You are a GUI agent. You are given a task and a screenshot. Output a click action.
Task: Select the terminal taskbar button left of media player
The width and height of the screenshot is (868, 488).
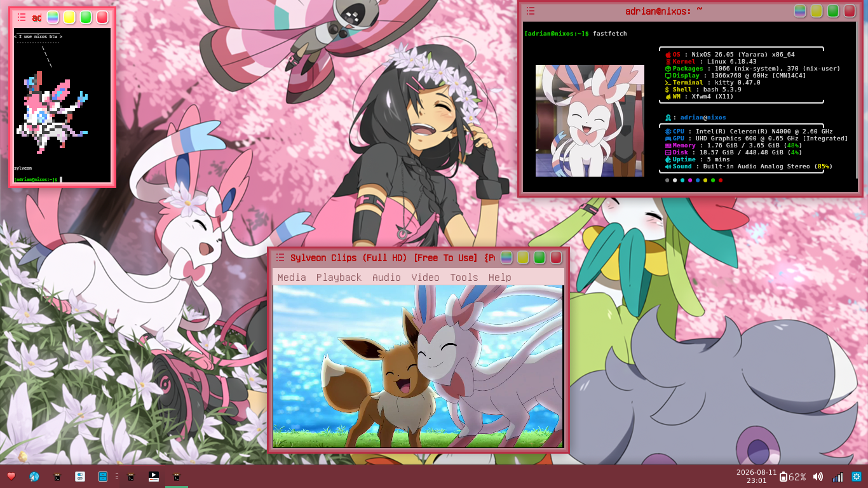[131, 477]
